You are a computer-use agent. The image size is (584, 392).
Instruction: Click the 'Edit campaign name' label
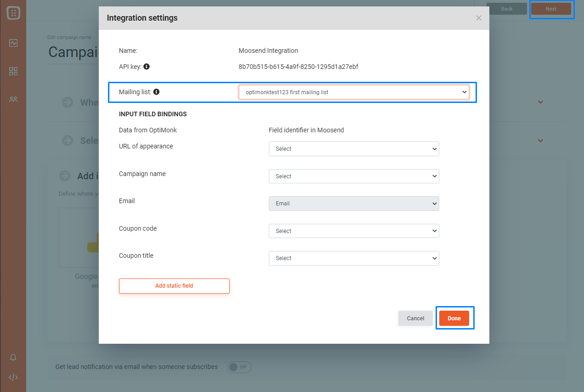(x=69, y=37)
